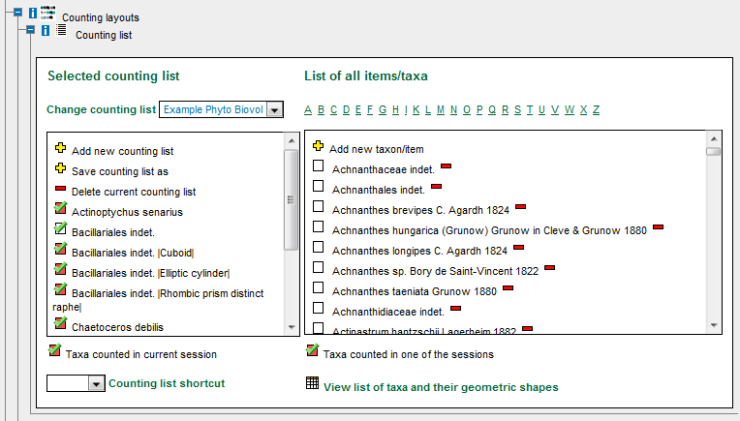Remove Achnanthaceae indet. with red minus
This screenshot has height=421, width=740.
pos(446,166)
